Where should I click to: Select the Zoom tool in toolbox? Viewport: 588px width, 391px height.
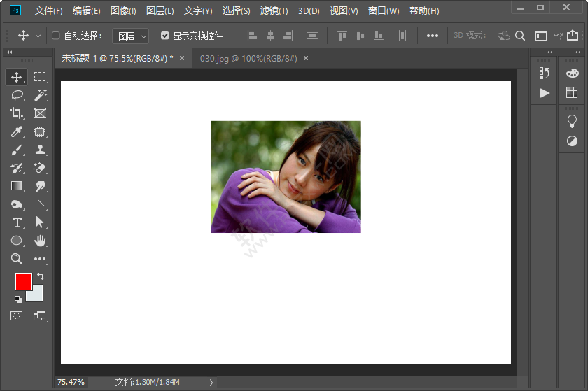tap(17, 259)
